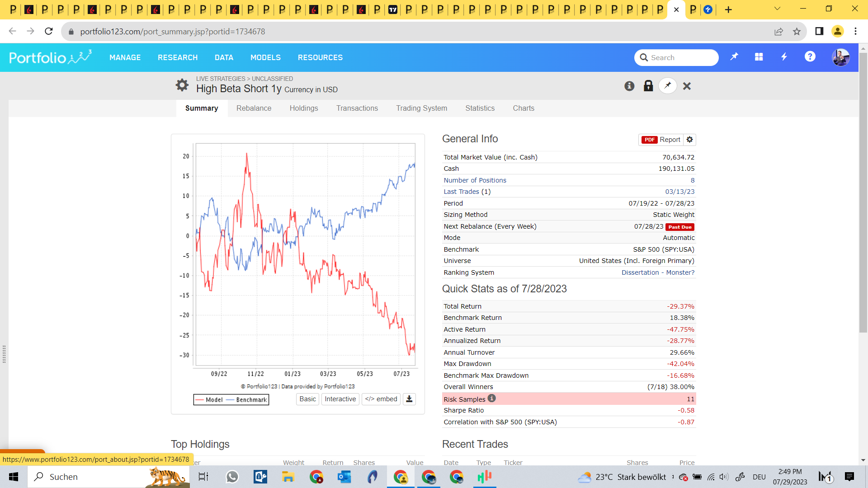This screenshot has height=488, width=868.
Task: Open the RESEARCH dropdown menu
Action: (178, 57)
